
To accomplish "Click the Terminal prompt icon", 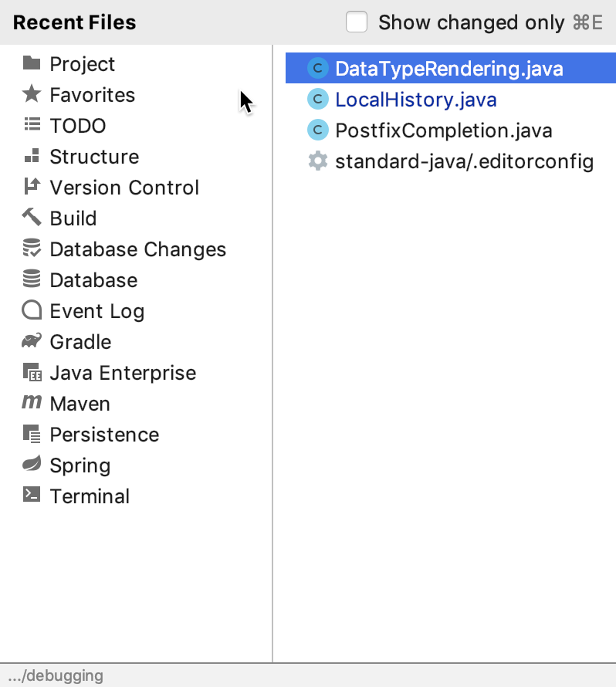I will tap(32, 495).
